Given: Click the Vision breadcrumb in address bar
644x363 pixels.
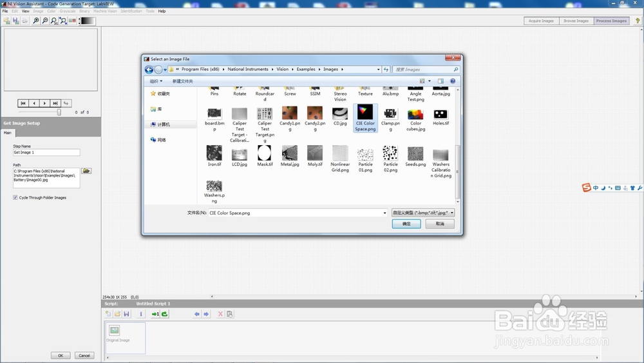Looking at the screenshot, I should [283, 69].
